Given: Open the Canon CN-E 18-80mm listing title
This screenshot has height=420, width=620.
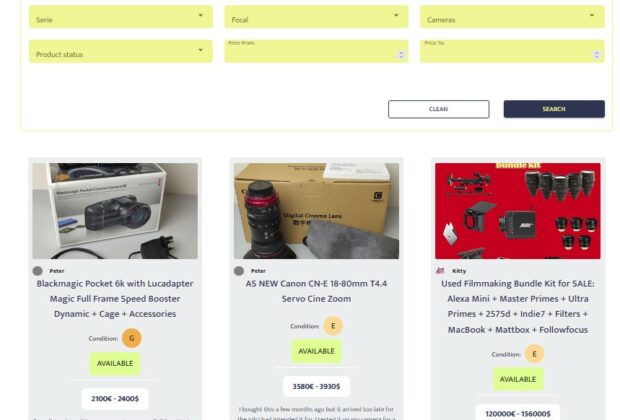Looking at the screenshot, I should (x=316, y=291).
